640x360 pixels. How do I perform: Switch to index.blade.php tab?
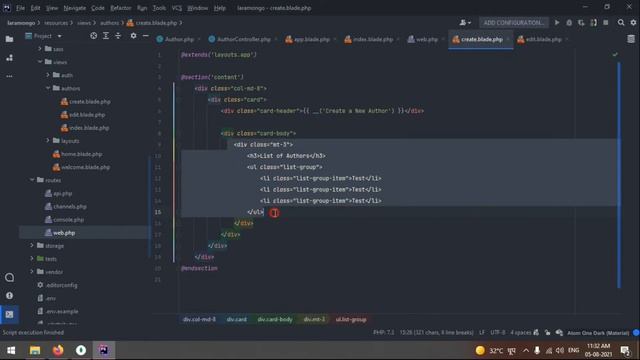point(372,39)
